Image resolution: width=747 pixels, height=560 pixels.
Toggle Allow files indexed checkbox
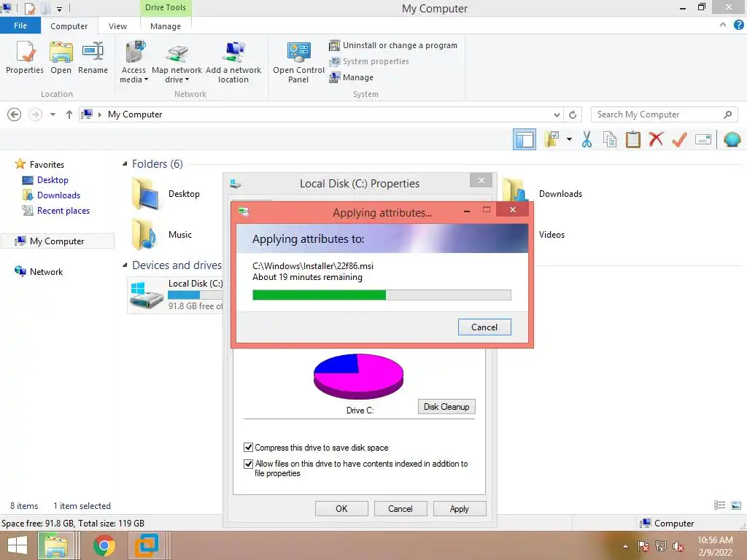[248, 464]
